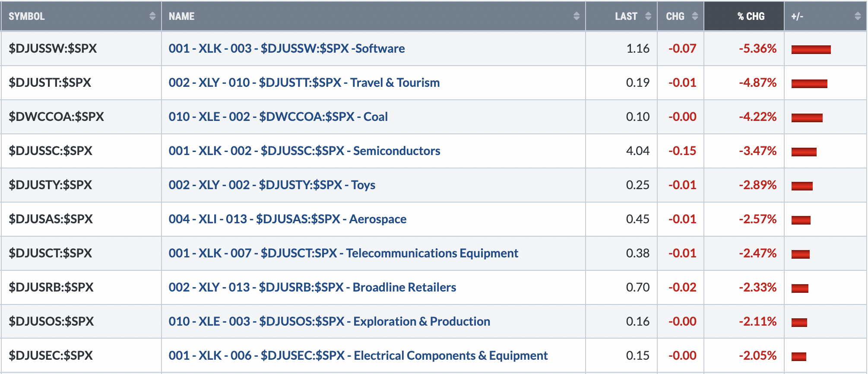Open the Exploration & Production link
The width and height of the screenshot is (868, 374).
tap(329, 321)
